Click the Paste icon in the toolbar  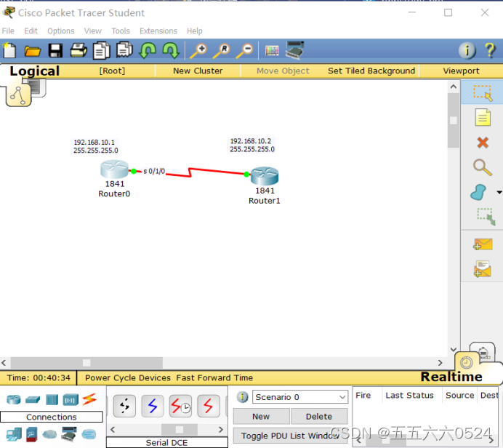(124, 50)
